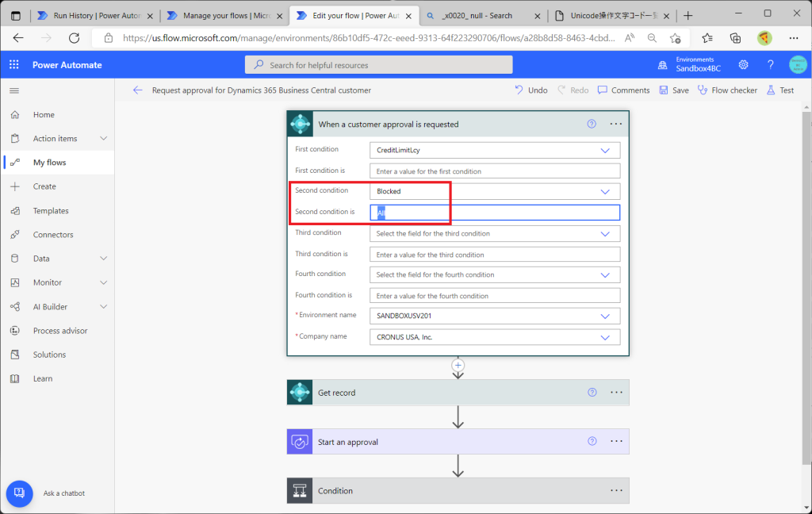Screen dimensions: 812x514
Task: Open a new browser tab
Action: coord(688,16)
